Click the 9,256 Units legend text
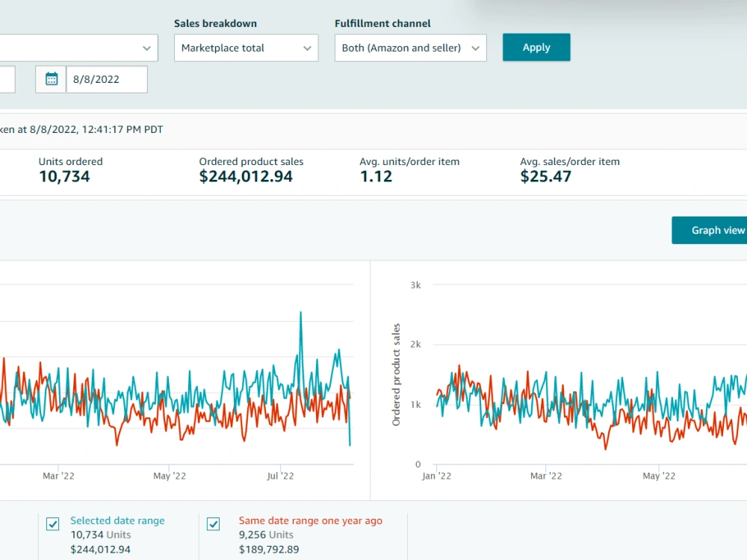 pyautogui.click(x=267, y=535)
